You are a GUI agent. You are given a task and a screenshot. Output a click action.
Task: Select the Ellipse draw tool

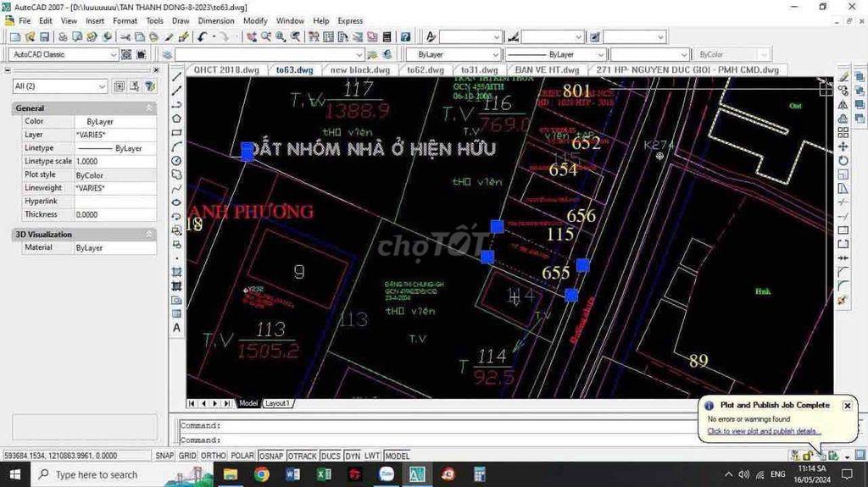pyautogui.click(x=176, y=202)
